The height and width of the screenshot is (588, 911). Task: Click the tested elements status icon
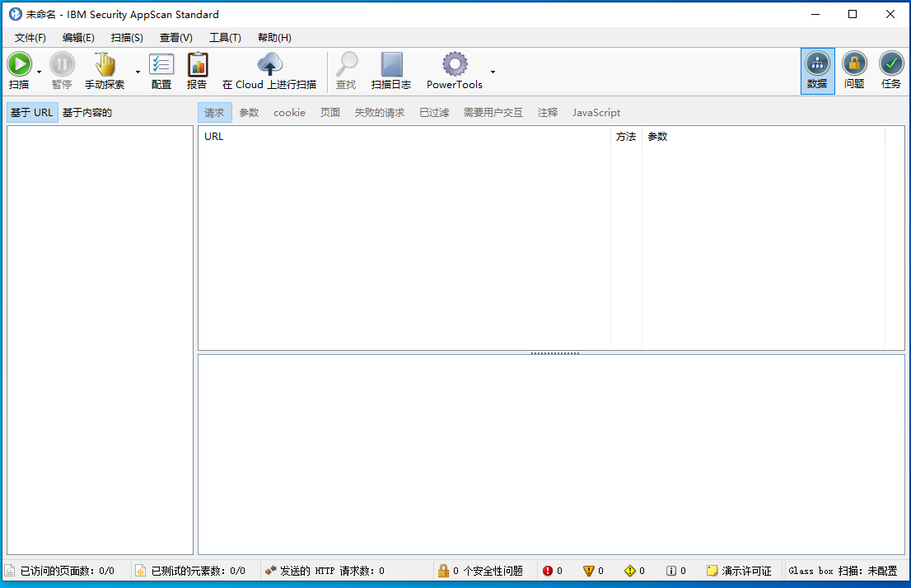click(x=141, y=572)
